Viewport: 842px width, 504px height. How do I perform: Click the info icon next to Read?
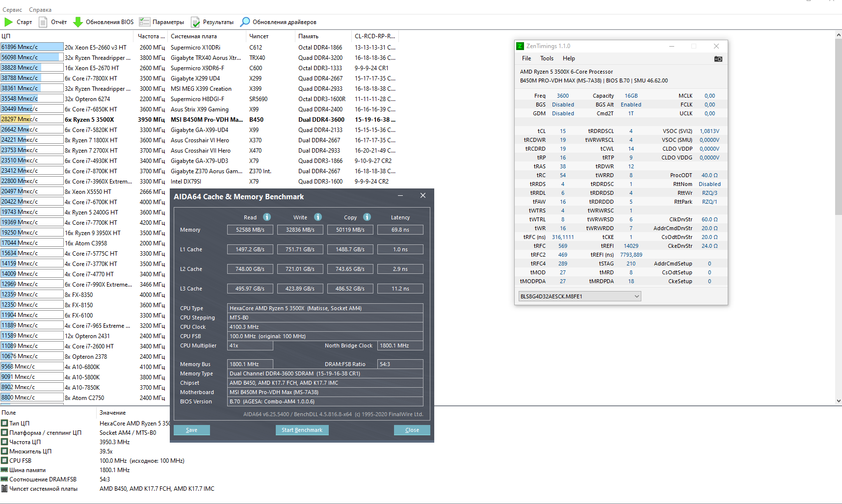pos(267,217)
